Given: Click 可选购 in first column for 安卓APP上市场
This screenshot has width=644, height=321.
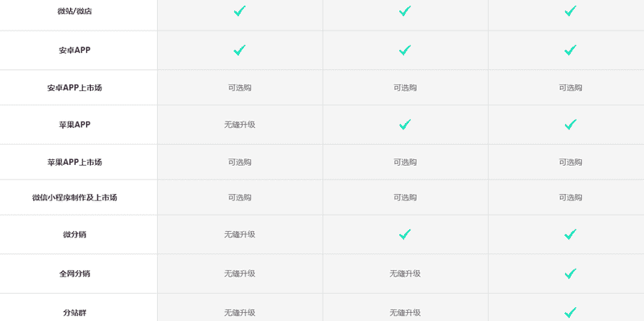Looking at the screenshot, I should [x=240, y=88].
